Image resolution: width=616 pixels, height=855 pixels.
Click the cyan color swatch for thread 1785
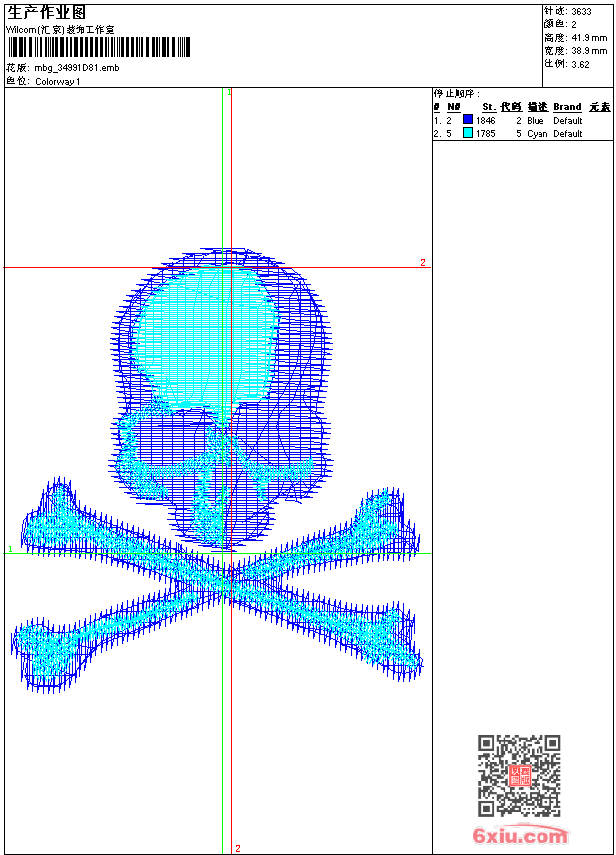[468, 133]
